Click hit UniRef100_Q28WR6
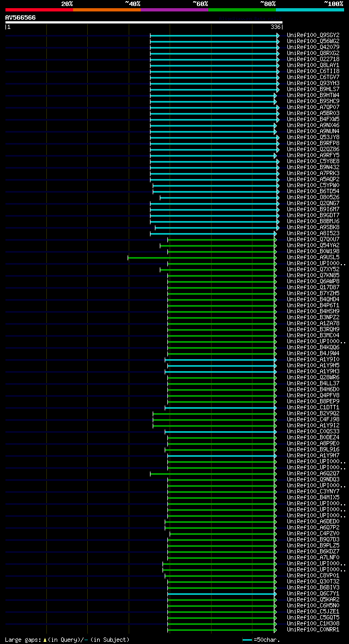The height and width of the screenshot is (644, 349). click(313, 377)
